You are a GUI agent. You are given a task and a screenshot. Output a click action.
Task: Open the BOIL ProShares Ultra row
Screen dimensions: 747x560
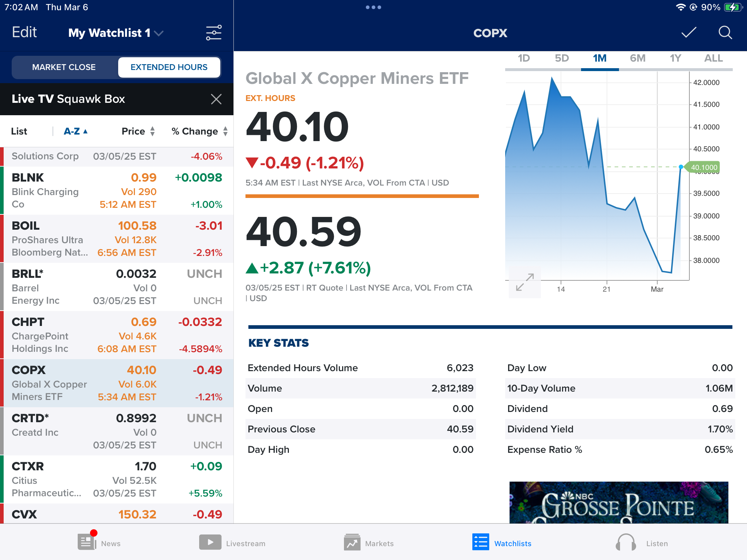pyautogui.click(x=117, y=239)
